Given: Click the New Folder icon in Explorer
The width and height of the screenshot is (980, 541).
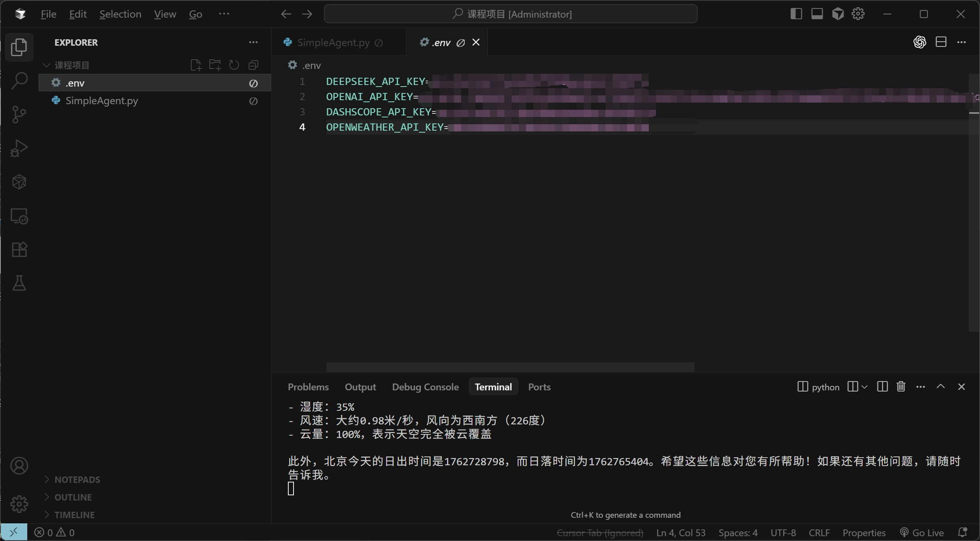Looking at the screenshot, I should click(x=215, y=65).
